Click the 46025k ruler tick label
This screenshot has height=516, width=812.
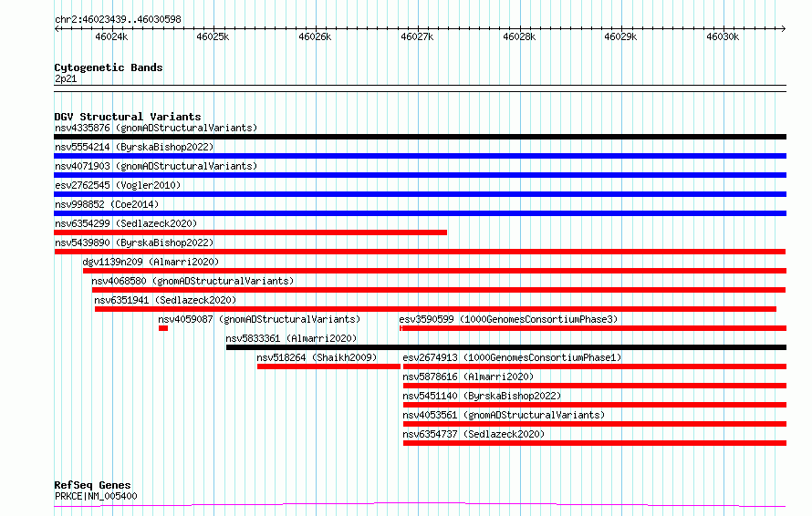[x=213, y=36]
